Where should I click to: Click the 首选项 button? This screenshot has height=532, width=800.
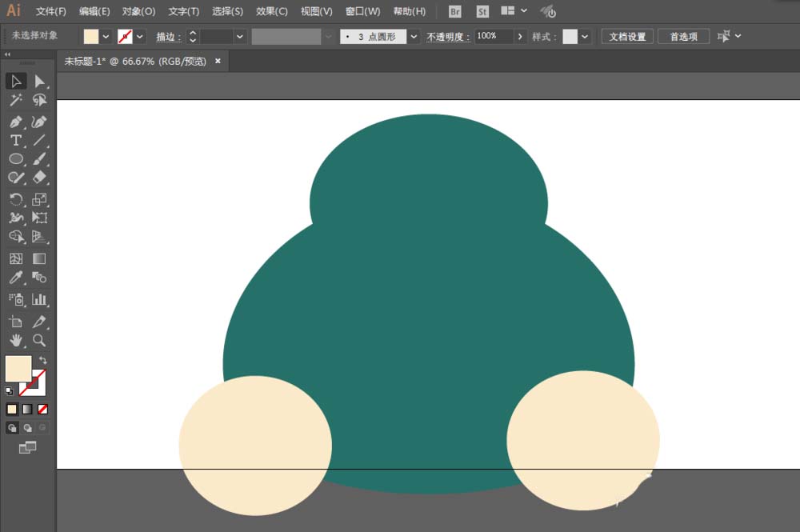tap(684, 36)
